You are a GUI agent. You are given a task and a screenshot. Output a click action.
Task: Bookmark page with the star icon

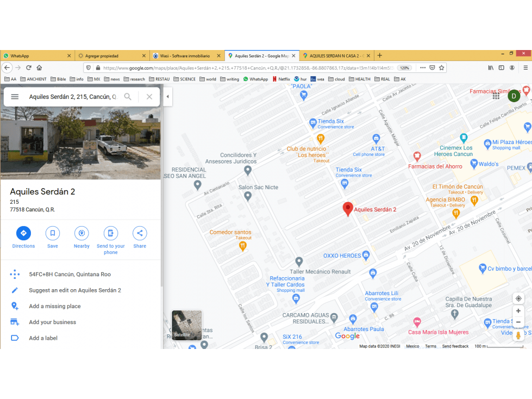click(x=441, y=68)
